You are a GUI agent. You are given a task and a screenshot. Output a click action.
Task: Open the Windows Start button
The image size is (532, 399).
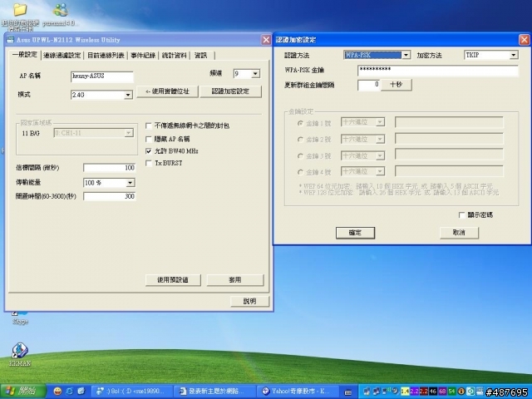click(x=23, y=392)
